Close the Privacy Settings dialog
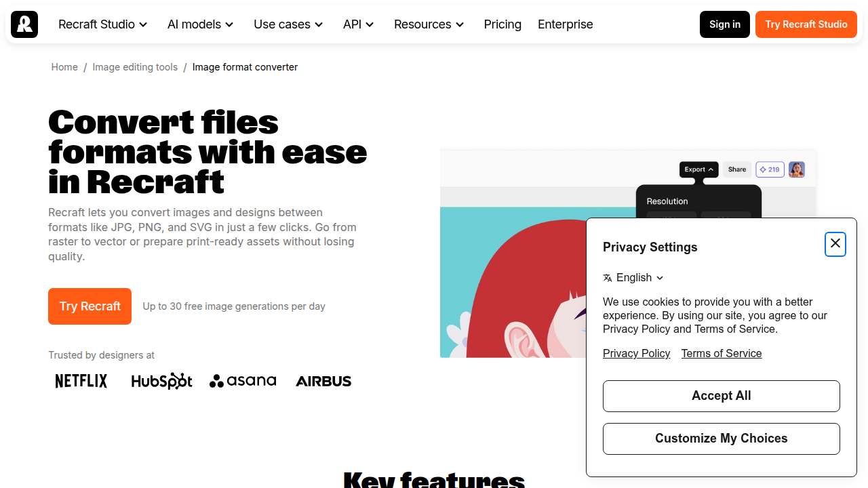Viewport: 868px width, 488px height. [x=835, y=244]
